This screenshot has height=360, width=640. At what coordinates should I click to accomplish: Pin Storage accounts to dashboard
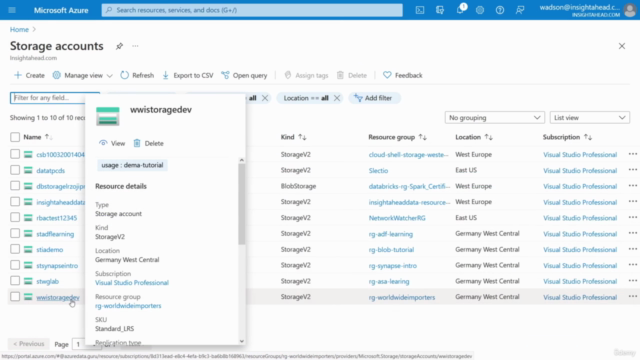coord(119,46)
